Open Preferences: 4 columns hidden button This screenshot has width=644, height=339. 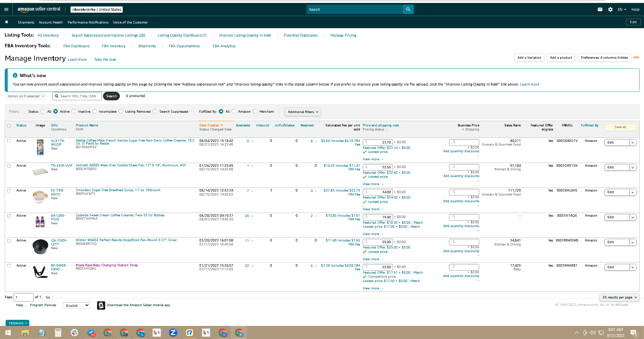604,58
